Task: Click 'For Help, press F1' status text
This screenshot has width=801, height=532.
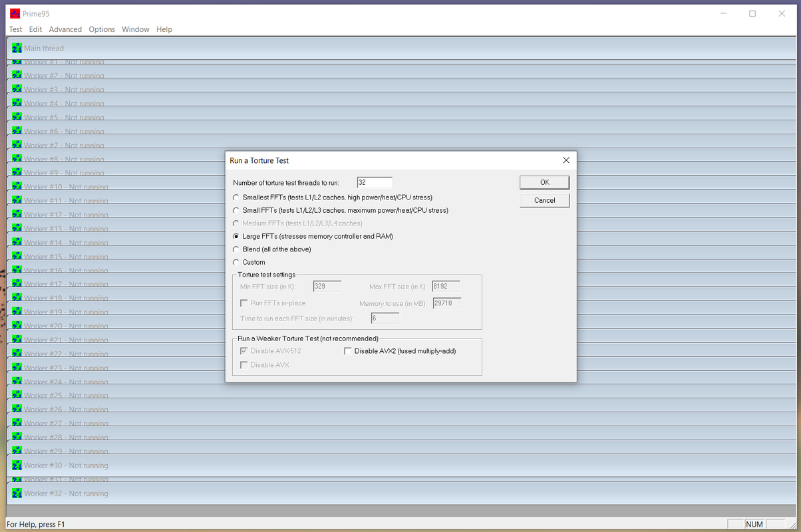Action: pyautogui.click(x=36, y=524)
